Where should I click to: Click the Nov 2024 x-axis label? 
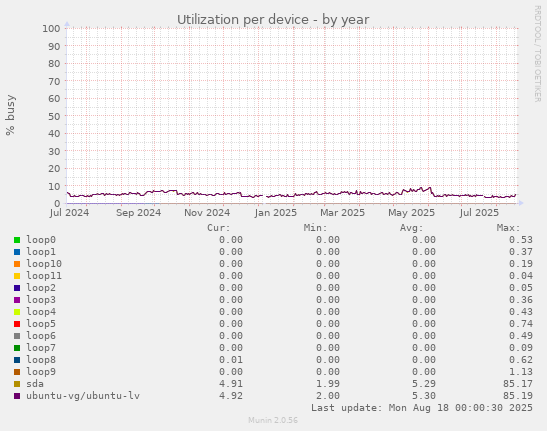point(207,213)
